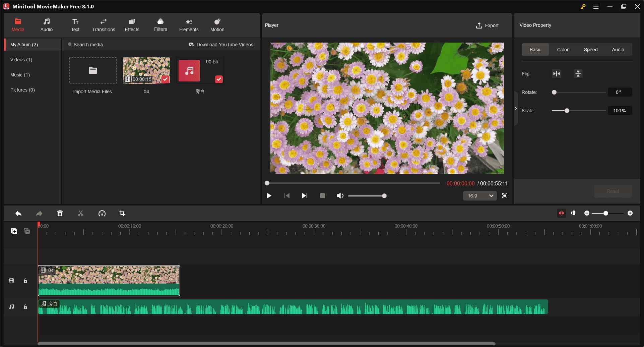Click the Export button
This screenshot has width=644, height=347.
pyautogui.click(x=487, y=25)
